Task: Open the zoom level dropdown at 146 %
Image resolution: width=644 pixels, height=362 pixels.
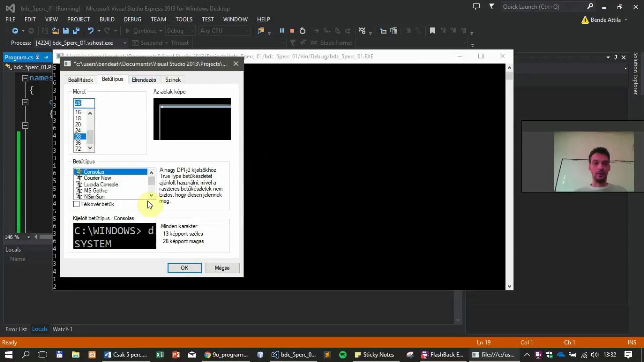Action: point(28,237)
